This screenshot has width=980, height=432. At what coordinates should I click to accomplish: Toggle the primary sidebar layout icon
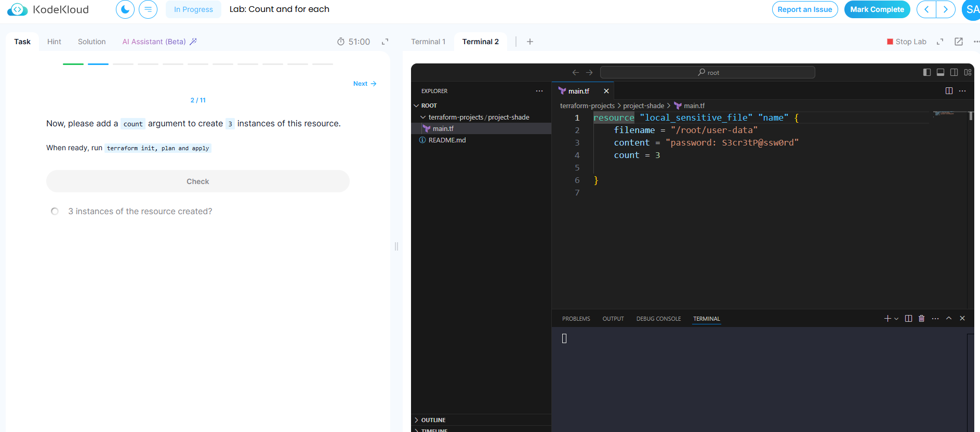927,72
